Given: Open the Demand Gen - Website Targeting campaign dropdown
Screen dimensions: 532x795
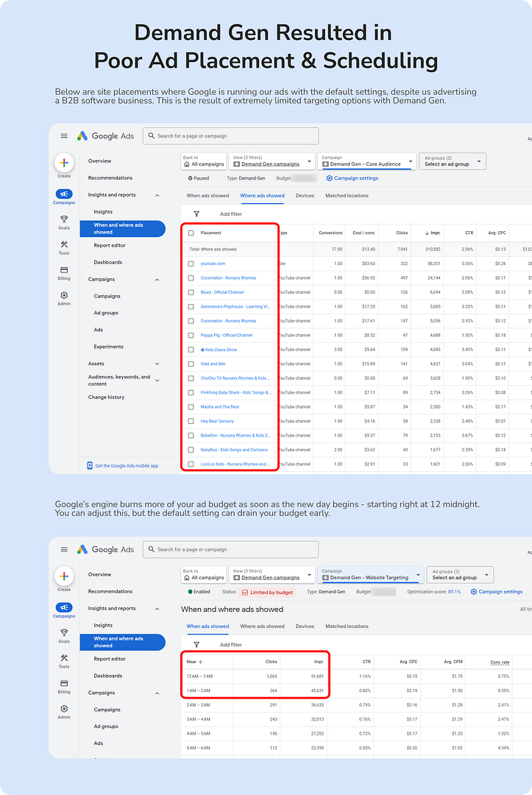Looking at the screenshot, I should coord(372,575).
